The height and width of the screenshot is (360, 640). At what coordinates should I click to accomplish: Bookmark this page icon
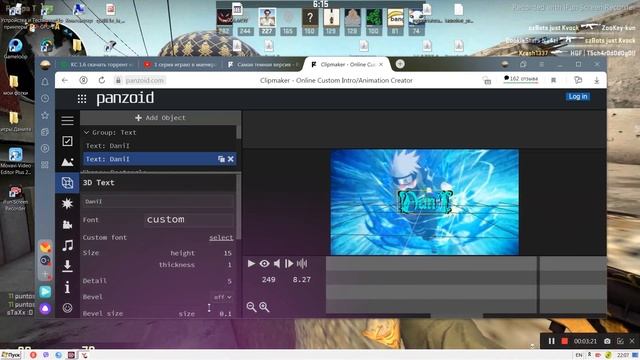553,80
